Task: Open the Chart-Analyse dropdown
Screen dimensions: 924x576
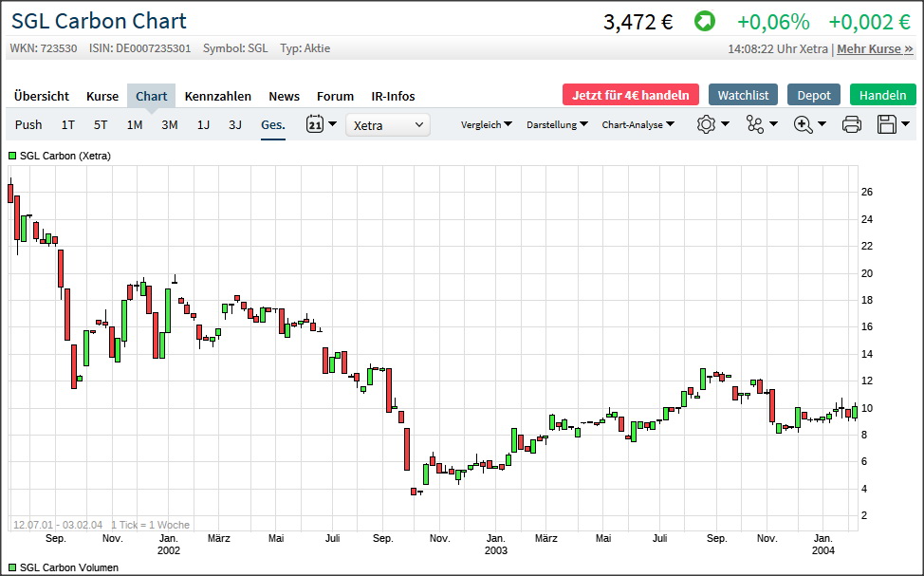Action: (638, 124)
